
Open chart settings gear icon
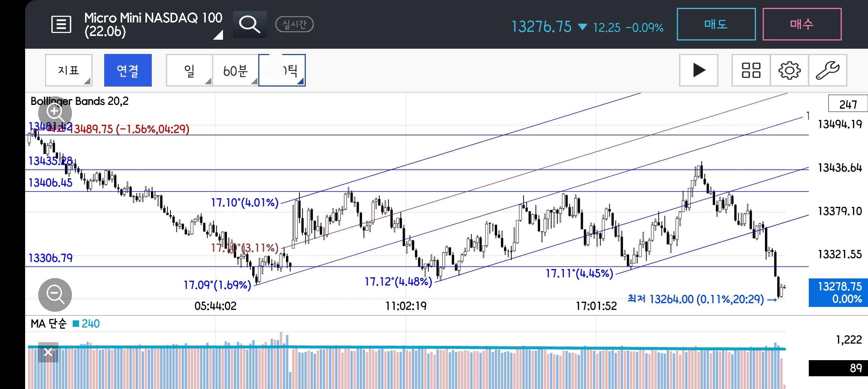(790, 70)
